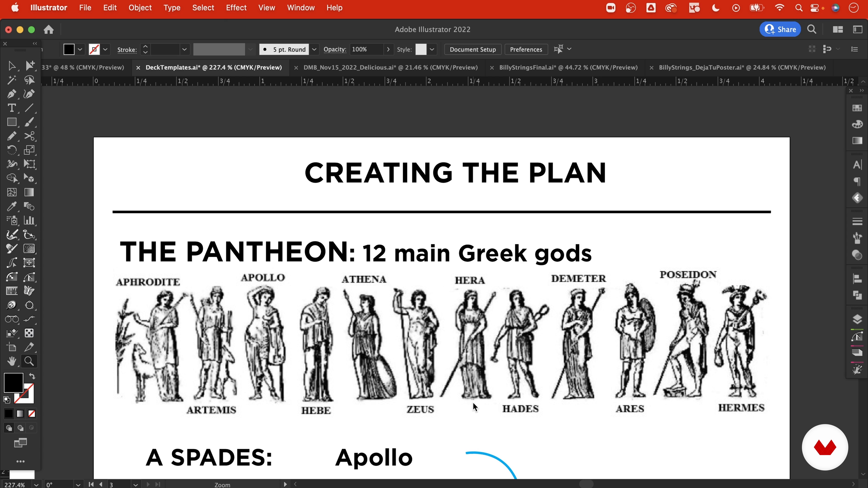Open the 5 pt. Round brush dropdown

click(314, 49)
